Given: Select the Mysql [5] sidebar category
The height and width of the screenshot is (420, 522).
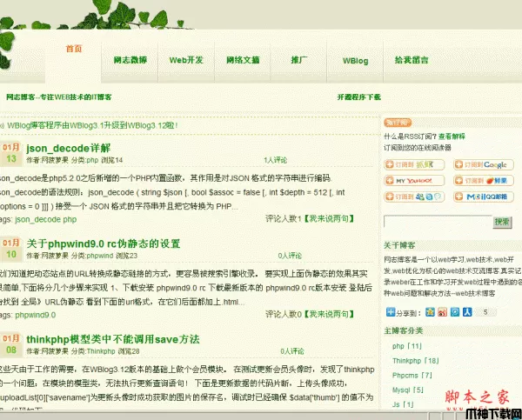Looking at the screenshot, I should pyautogui.click(x=408, y=390).
